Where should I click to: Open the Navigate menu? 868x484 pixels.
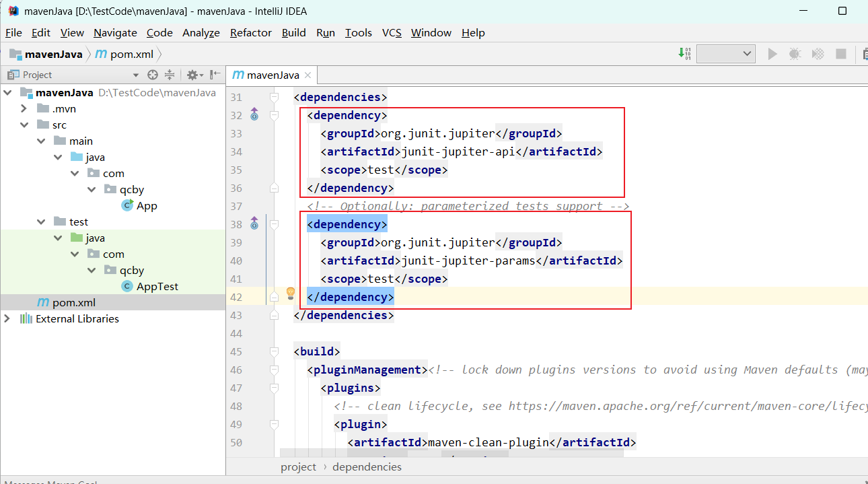(115, 32)
